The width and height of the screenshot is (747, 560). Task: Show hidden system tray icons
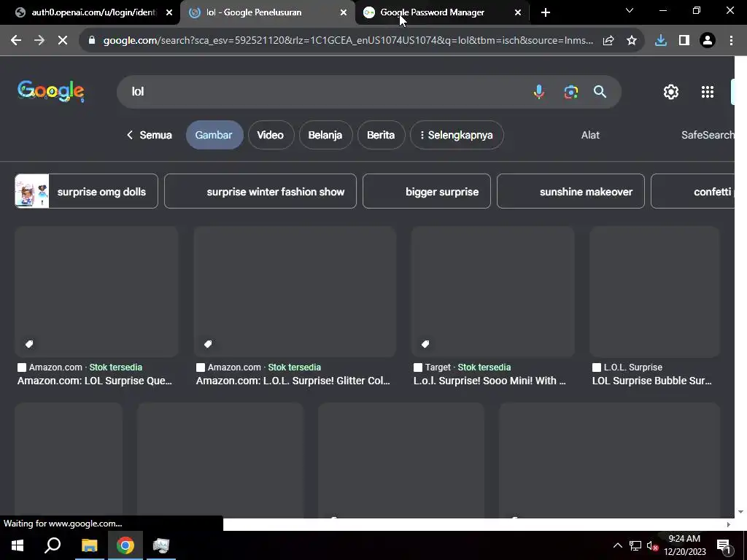[617, 545]
